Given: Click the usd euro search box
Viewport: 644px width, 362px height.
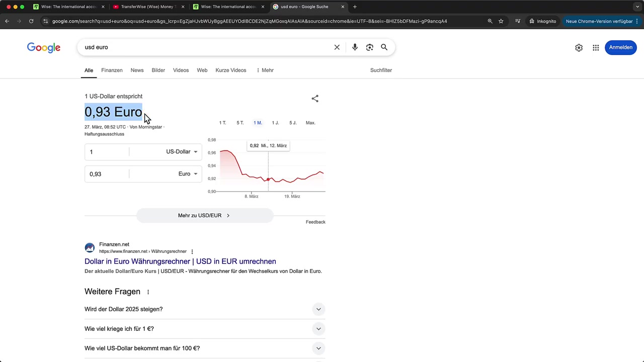Looking at the screenshot, I should tap(206, 47).
